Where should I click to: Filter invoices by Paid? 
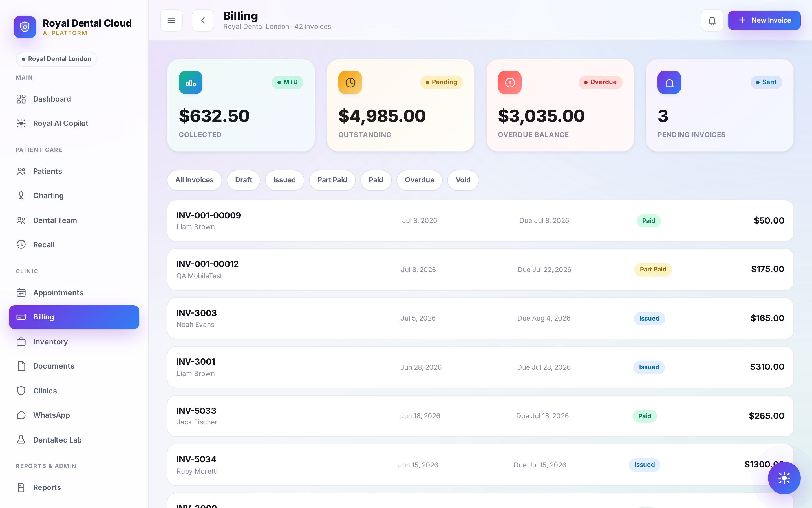click(x=376, y=180)
